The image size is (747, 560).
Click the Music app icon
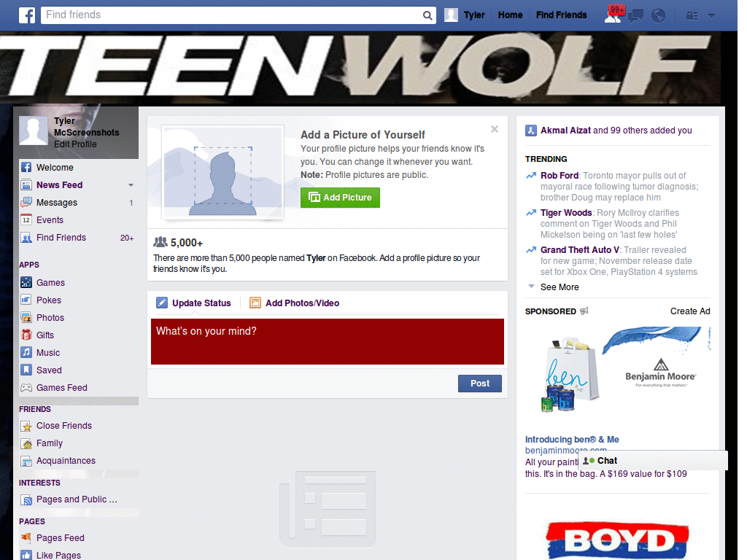pyautogui.click(x=26, y=352)
